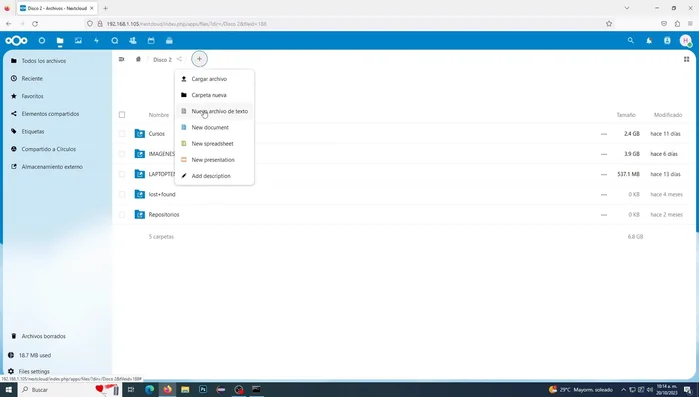Open Task View from taskbar
This screenshot has width=699, height=397.
[x=131, y=389]
